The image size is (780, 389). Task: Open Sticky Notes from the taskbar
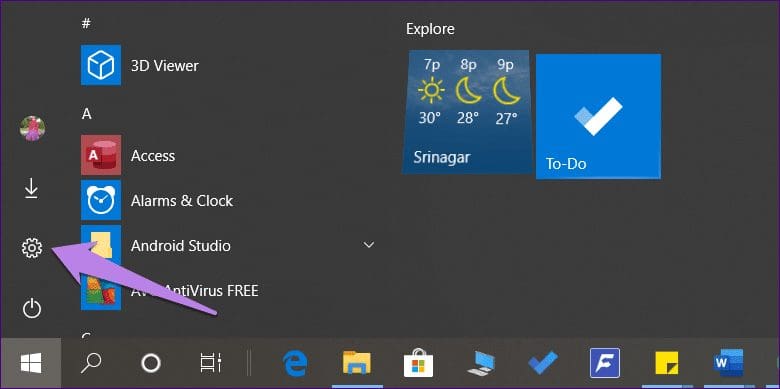pos(667,364)
